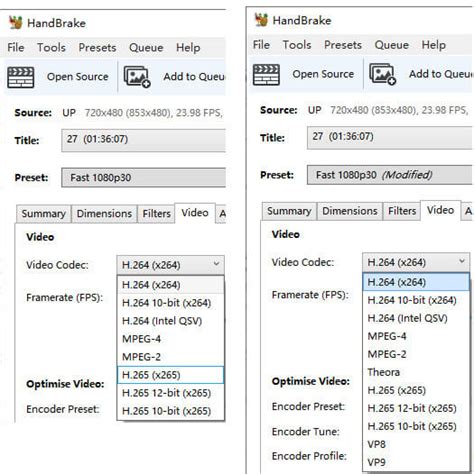Open the Queue menu in left window
Viewport: 474px width, 474px height.
click(x=146, y=48)
